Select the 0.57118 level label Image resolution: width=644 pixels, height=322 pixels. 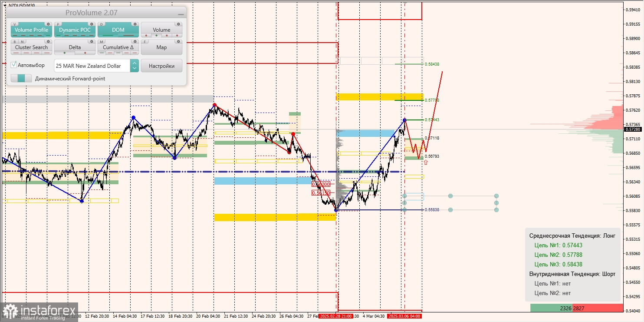click(x=432, y=138)
